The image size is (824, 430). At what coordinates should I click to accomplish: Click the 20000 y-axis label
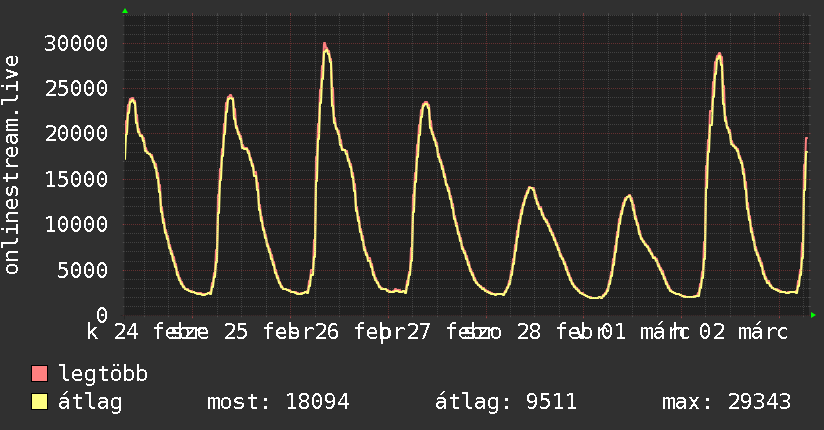coord(76,134)
